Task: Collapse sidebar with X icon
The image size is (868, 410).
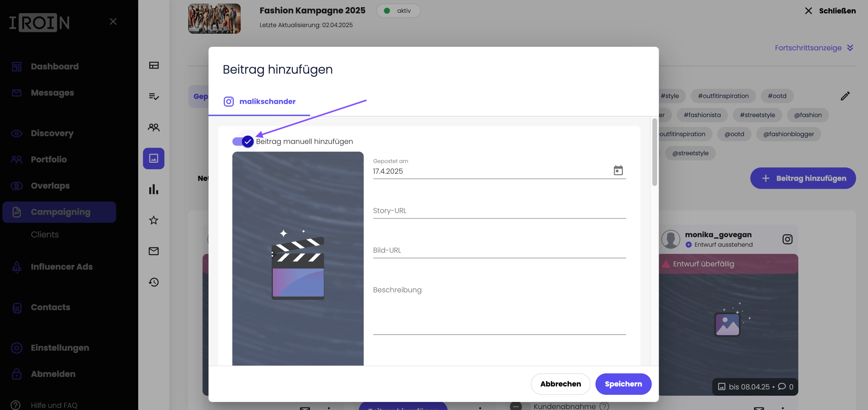Action: pyautogui.click(x=113, y=21)
